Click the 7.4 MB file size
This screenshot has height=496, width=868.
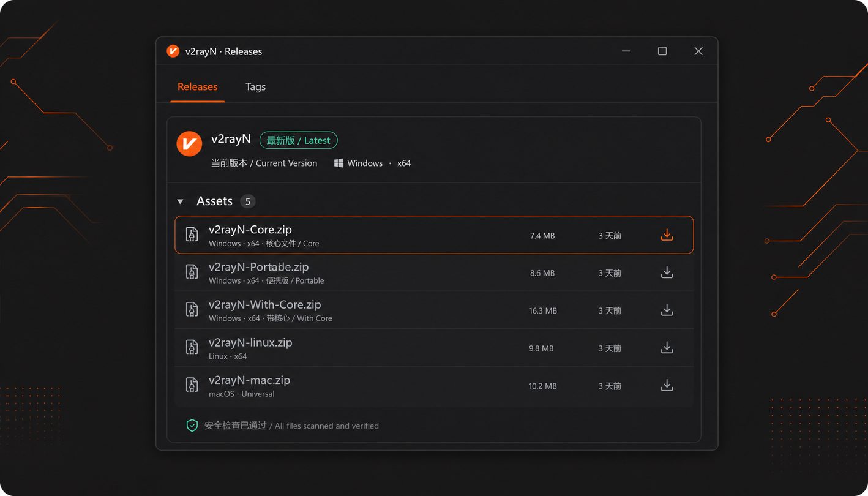[x=542, y=236]
